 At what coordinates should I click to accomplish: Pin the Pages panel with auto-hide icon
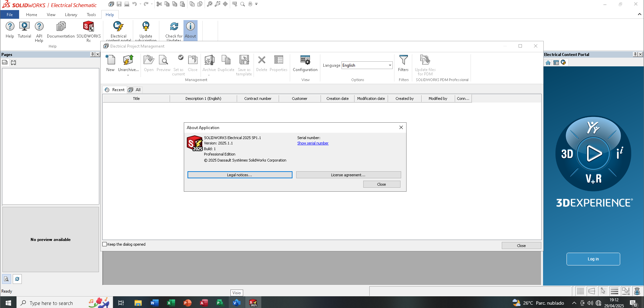pyautogui.click(x=92, y=54)
